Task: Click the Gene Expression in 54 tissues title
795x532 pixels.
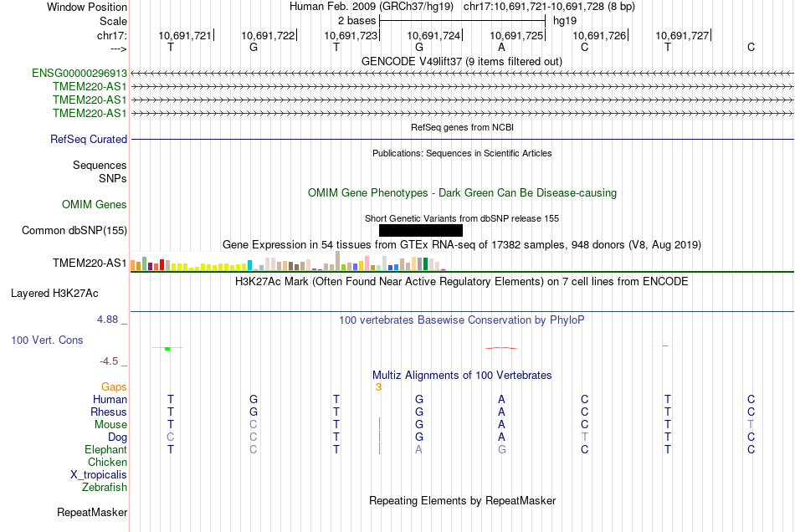Action: (x=462, y=245)
